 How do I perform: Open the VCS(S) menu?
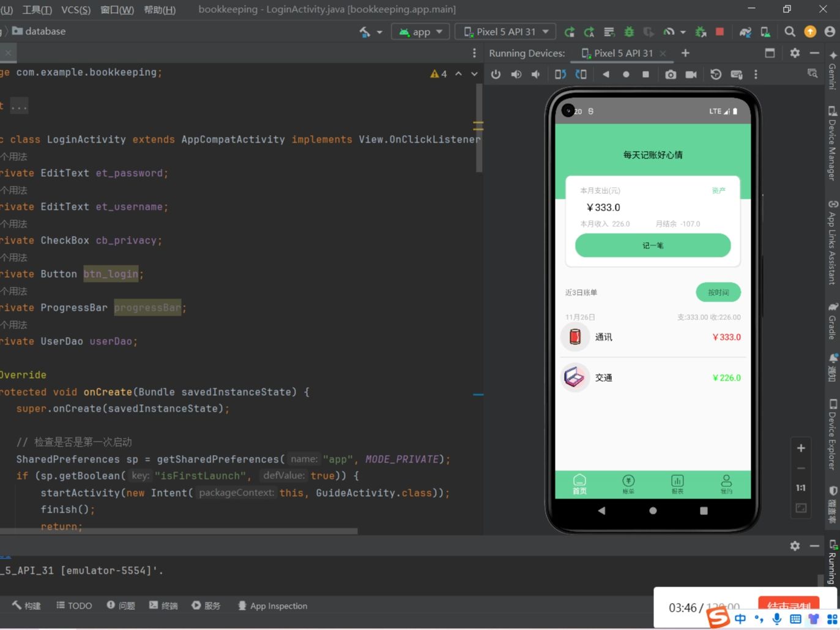(76, 10)
